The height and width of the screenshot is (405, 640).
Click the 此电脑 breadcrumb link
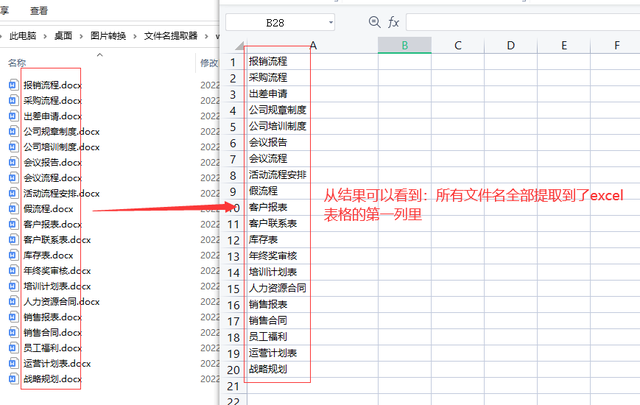(x=26, y=36)
